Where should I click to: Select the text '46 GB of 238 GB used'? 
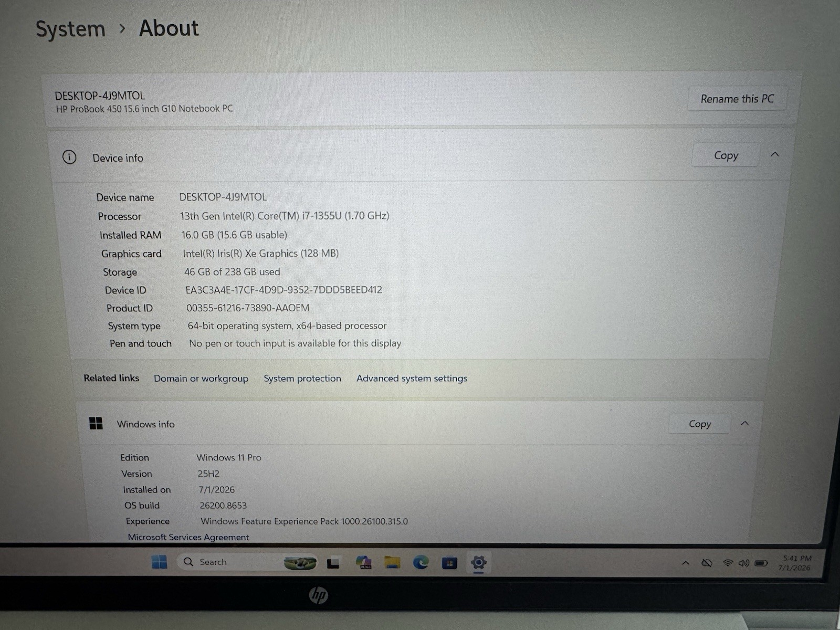(232, 272)
